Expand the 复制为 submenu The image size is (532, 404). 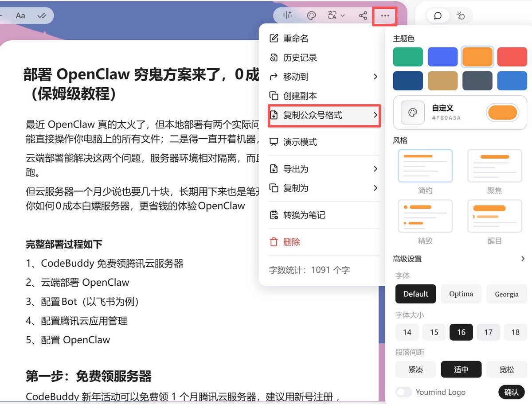pos(324,188)
